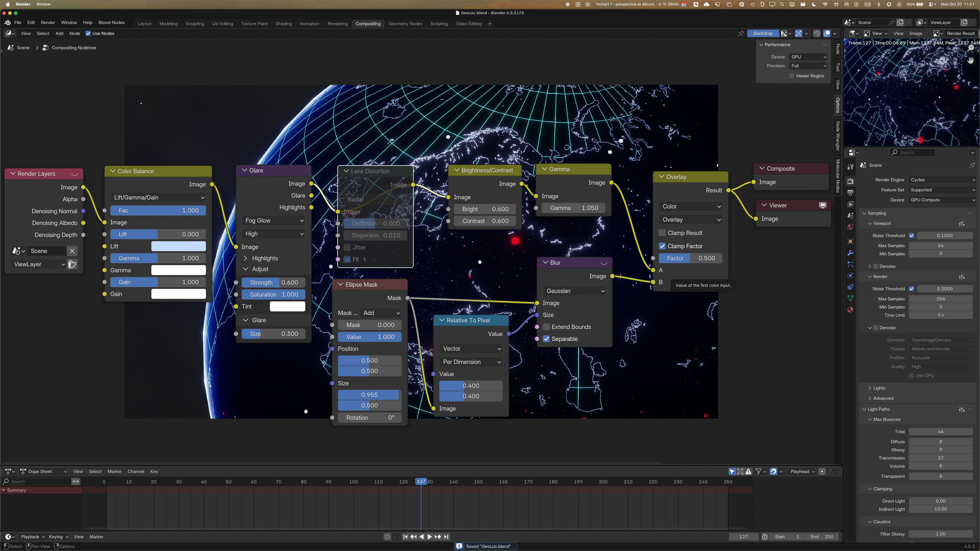This screenshot has height=551, width=980.
Task: Open the Gaussian filter type dropdown
Action: coord(574,291)
